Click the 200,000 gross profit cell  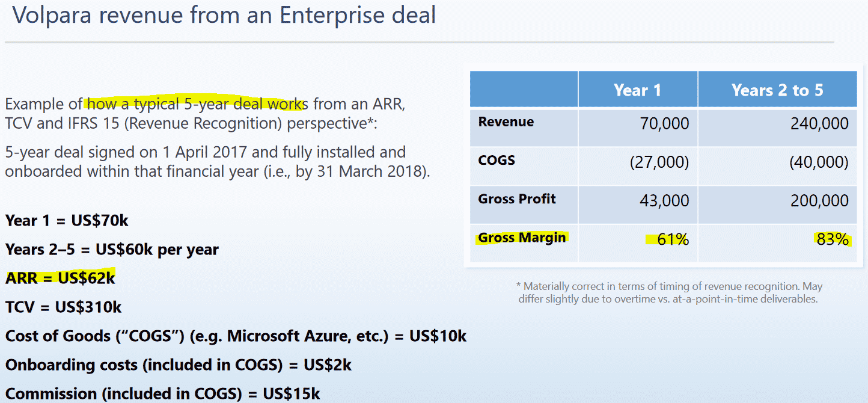tap(819, 200)
